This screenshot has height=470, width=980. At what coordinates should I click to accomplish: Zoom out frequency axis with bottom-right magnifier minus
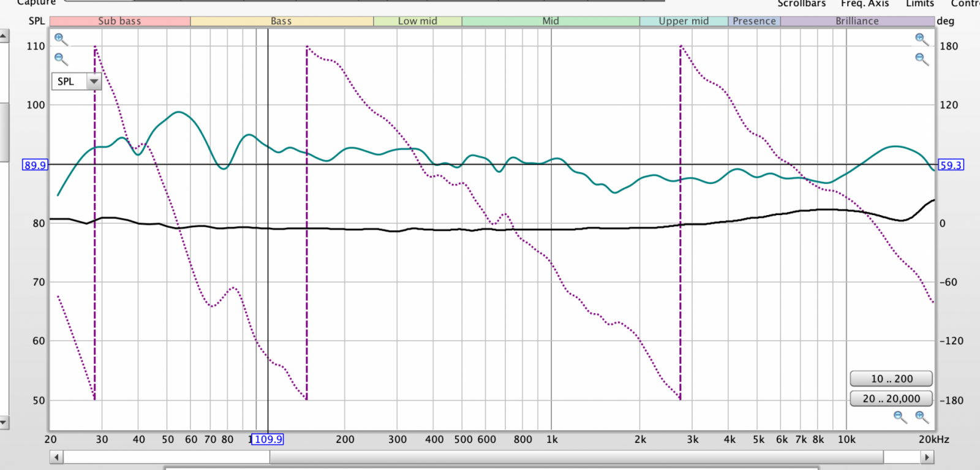point(900,417)
